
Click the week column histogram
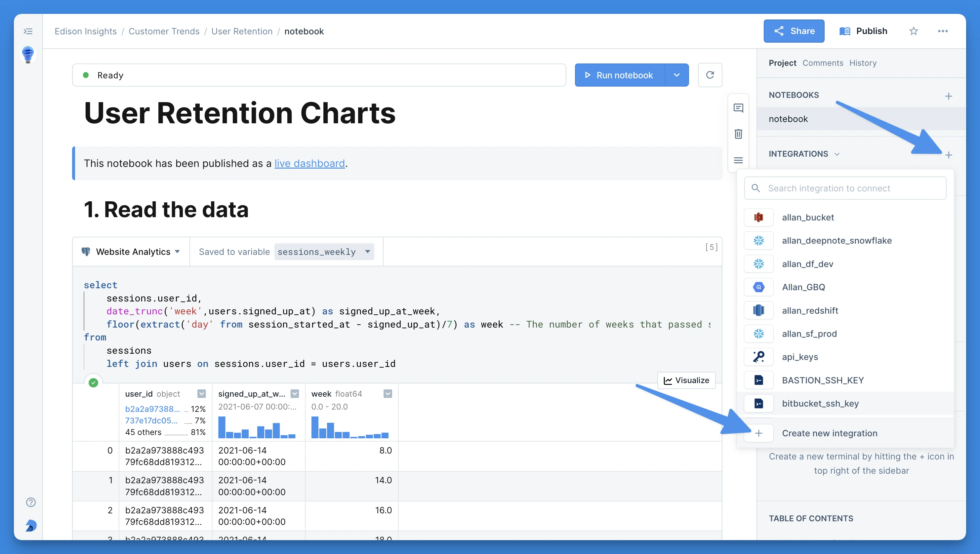click(x=350, y=427)
